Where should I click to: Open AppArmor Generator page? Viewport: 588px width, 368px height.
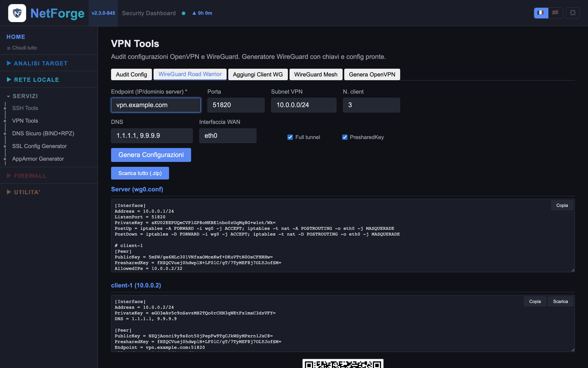point(38,159)
